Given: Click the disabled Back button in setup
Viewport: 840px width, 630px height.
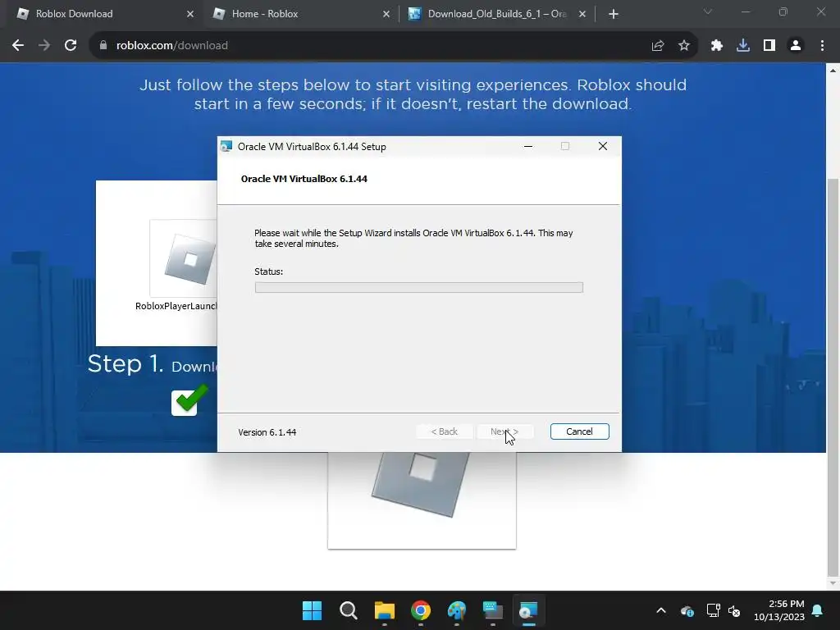Looking at the screenshot, I should point(444,431).
